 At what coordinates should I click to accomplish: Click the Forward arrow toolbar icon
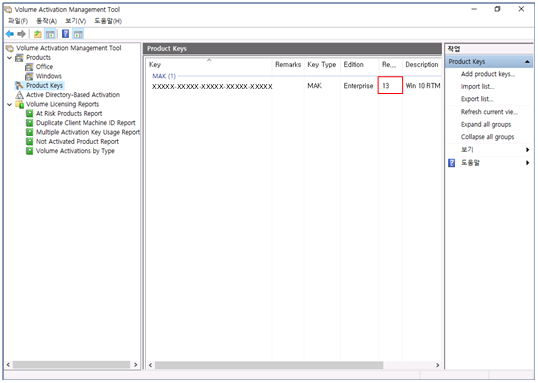(22, 34)
